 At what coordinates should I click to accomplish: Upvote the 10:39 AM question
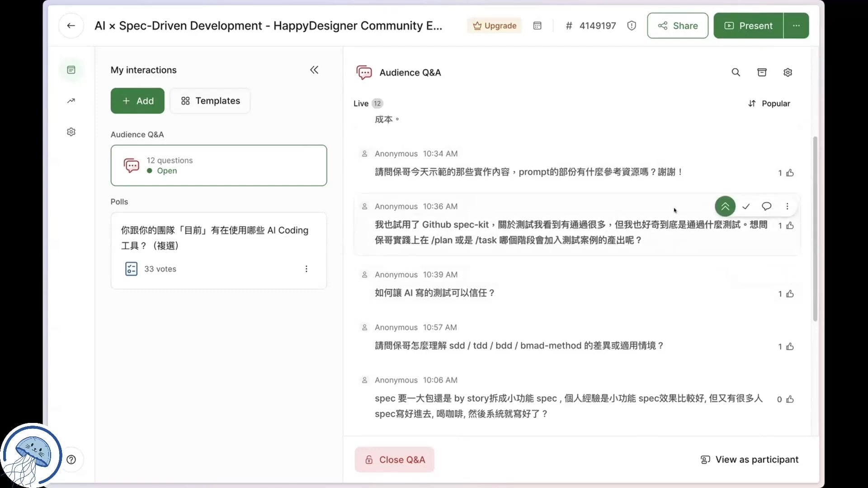pyautogui.click(x=790, y=294)
